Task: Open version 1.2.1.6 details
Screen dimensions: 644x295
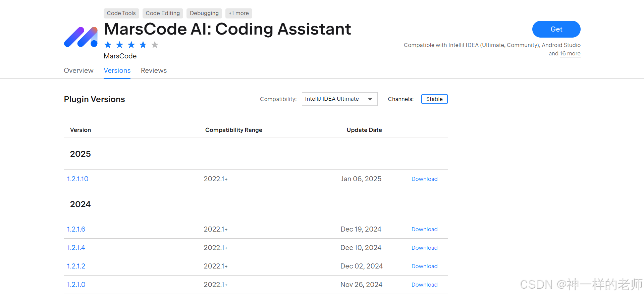Action: tap(76, 229)
